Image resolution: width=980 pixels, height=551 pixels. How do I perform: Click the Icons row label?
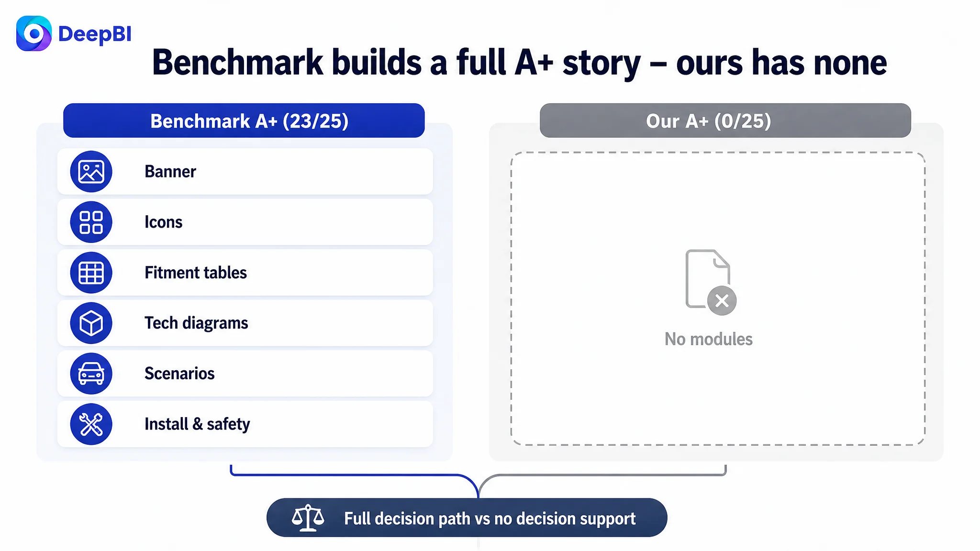coord(164,222)
